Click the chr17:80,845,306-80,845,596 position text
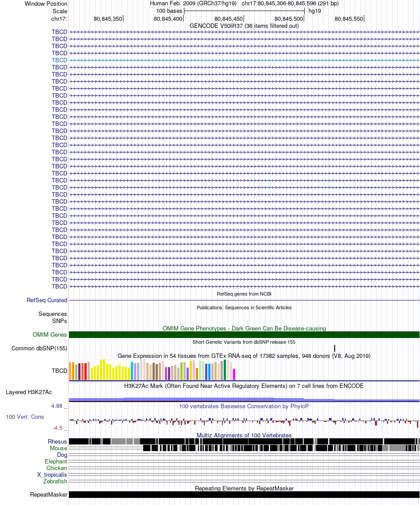The image size is (420, 505). 290,4
